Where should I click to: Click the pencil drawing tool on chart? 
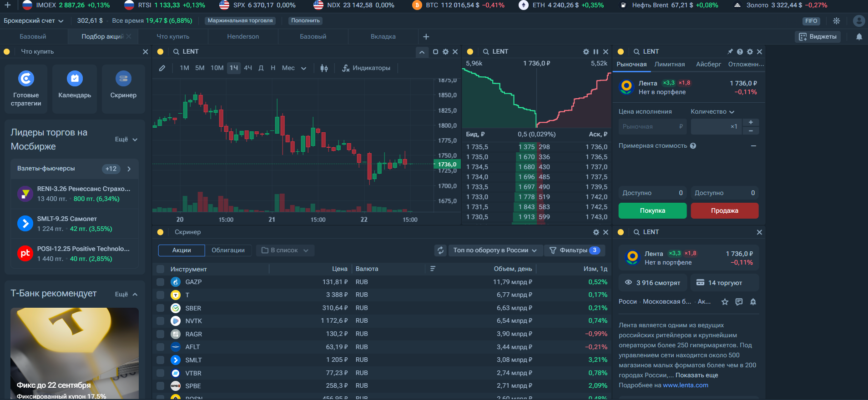(162, 68)
